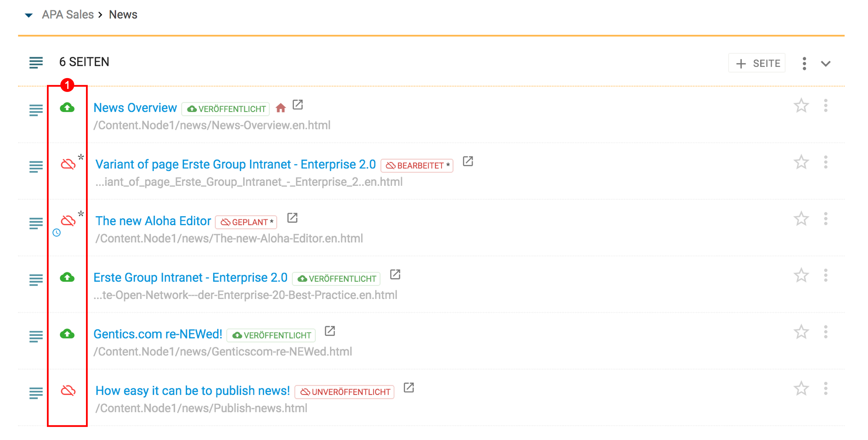This screenshot has height=440, width=868.
Task: Open the three-dot menu for Variant of page row
Action: point(825,162)
